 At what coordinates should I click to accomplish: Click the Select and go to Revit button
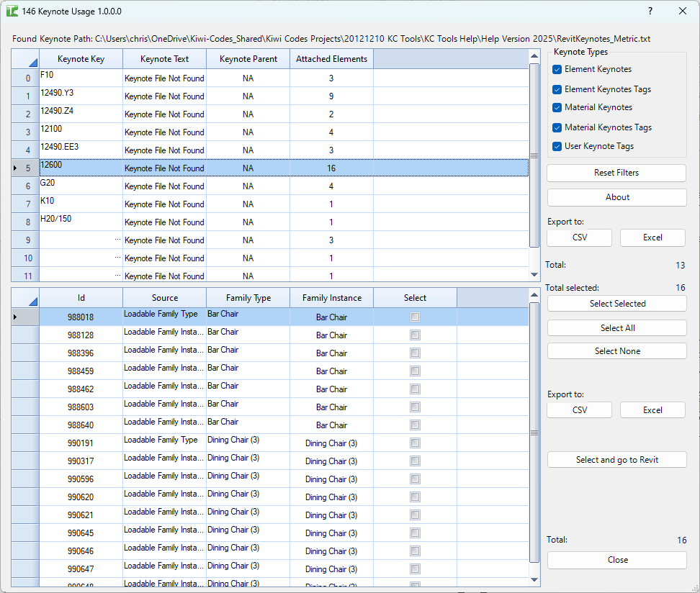point(616,460)
